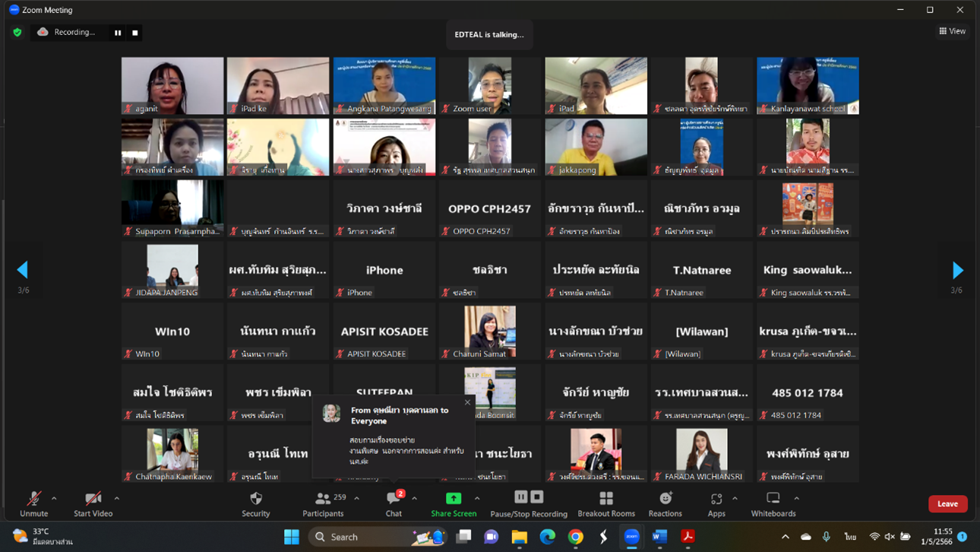Open the View layout menu

tap(952, 31)
